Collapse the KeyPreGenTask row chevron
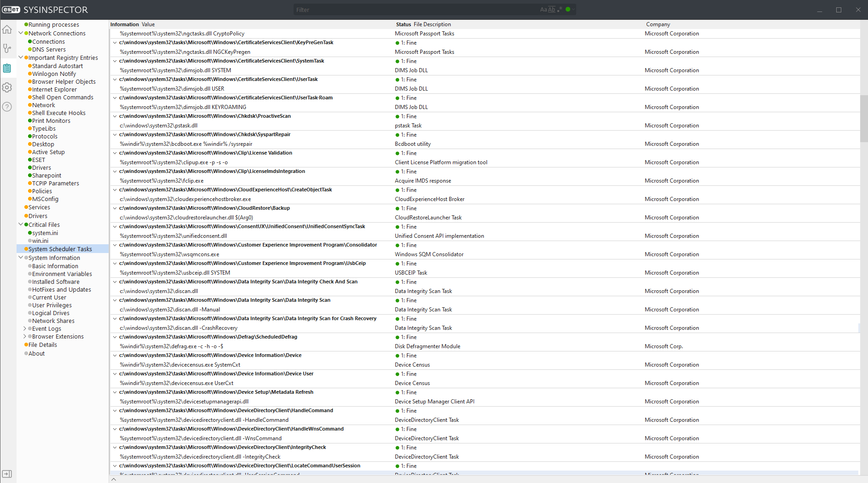The height and width of the screenshot is (483, 868). [115, 42]
